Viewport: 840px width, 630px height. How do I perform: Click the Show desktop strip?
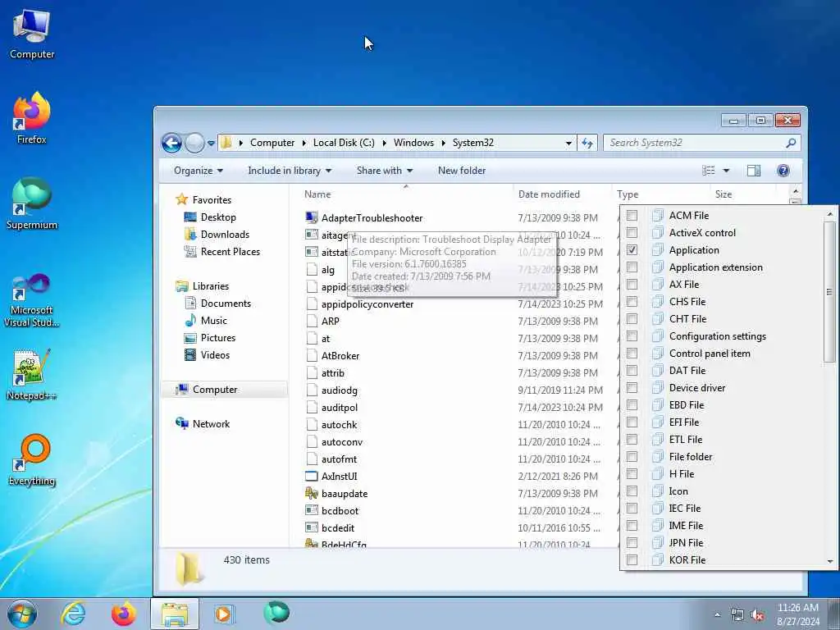[x=834, y=614]
